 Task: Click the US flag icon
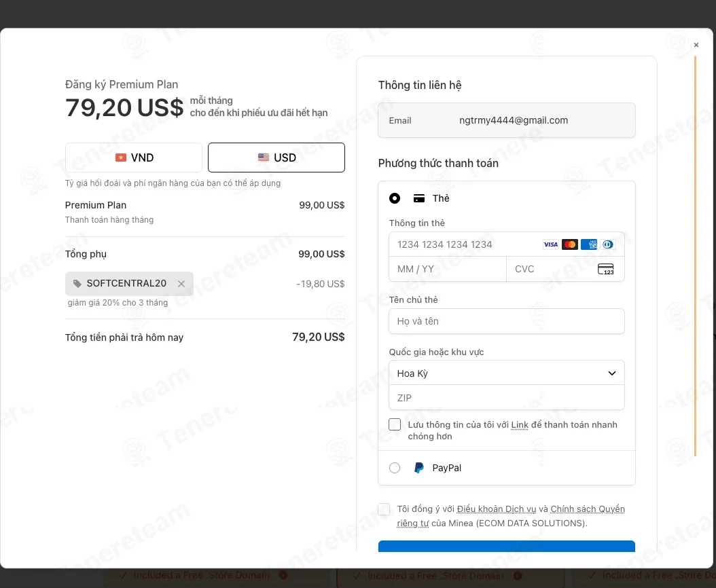pyautogui.click(x=264, y=158)
